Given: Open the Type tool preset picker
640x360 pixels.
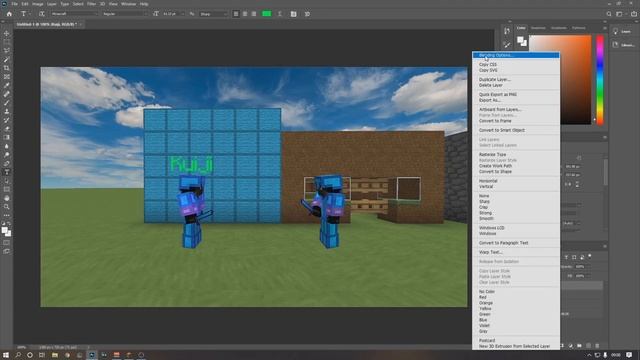Looking at the screenshot, I should pyautogui.click(x=25, y=14).
